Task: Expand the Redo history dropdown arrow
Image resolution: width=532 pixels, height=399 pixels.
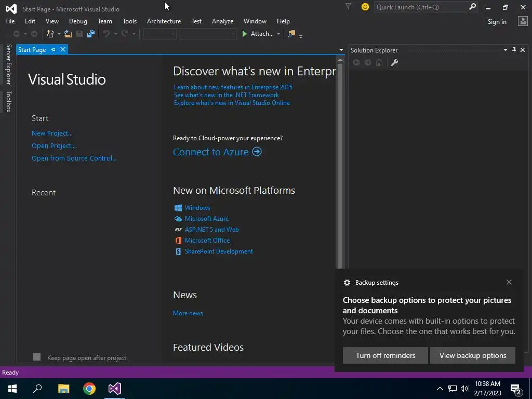Action: pos(134,34)
